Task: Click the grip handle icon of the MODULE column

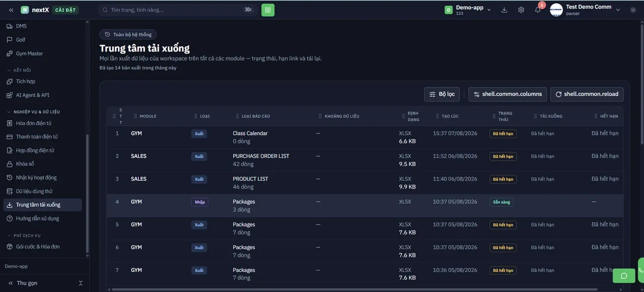Action: (135, 116)
